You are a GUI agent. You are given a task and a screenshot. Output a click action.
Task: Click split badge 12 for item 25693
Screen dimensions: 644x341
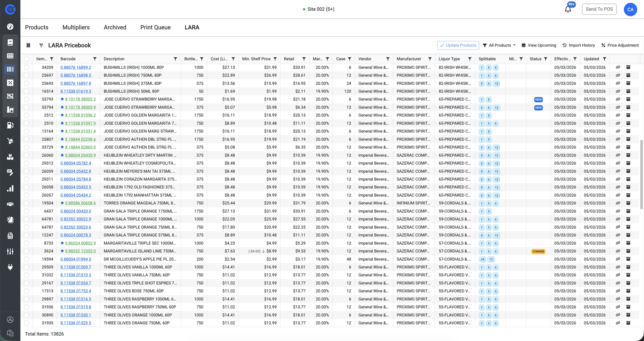click(x=496, y=84)
